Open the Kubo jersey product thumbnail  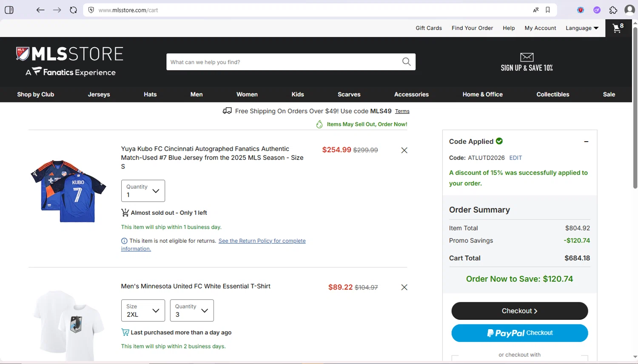pyautogui.click(x=68, y=191)
